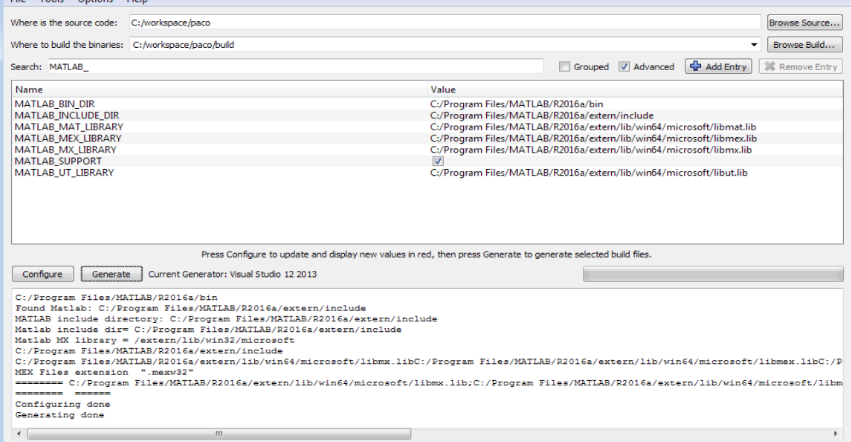
Task: Click the Remove Entry button
Action: pyautogui.click(x=801, y=66)
